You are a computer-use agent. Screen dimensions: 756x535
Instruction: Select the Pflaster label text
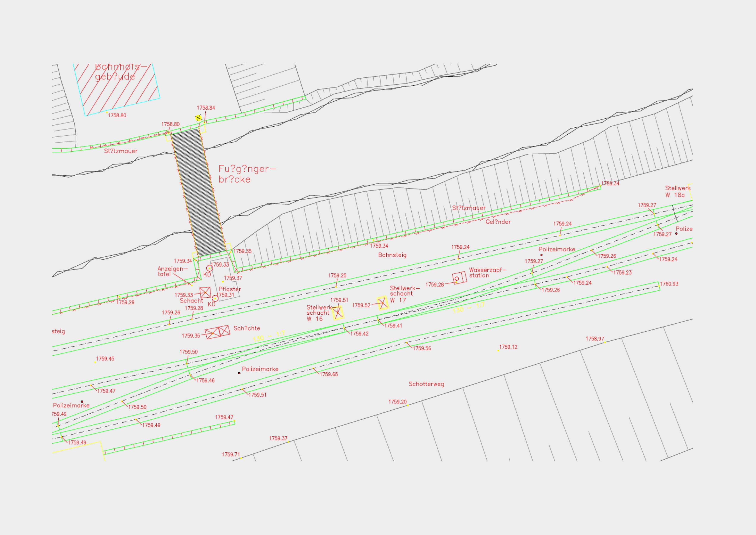pyautogui.click(x=230, y=289)
